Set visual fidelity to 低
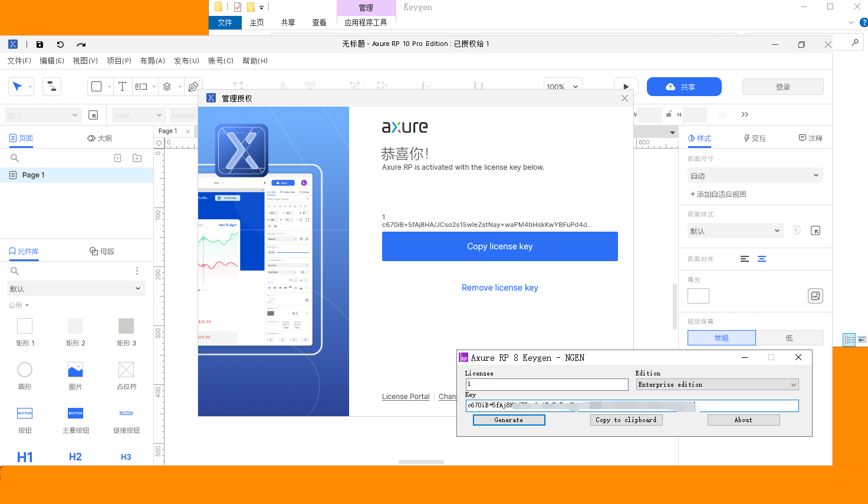The height and width of the screenshot is (504, 868). (x=790, y=338)
